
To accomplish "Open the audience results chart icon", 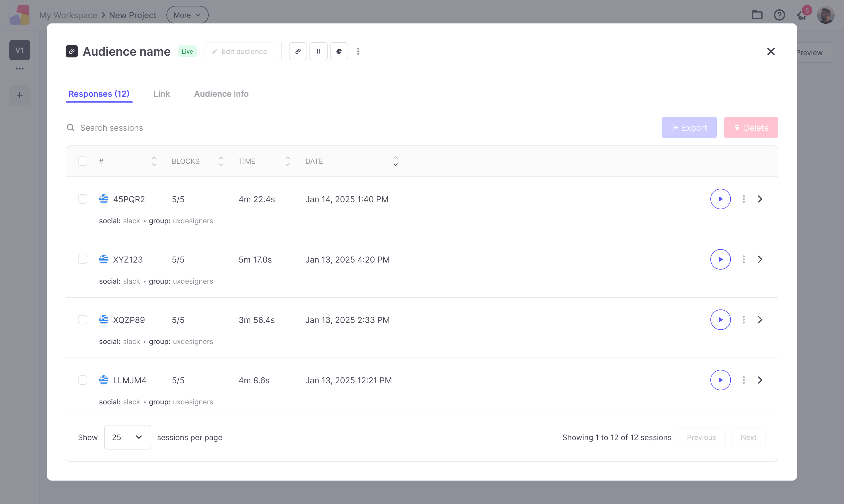I will coord(339,51).
